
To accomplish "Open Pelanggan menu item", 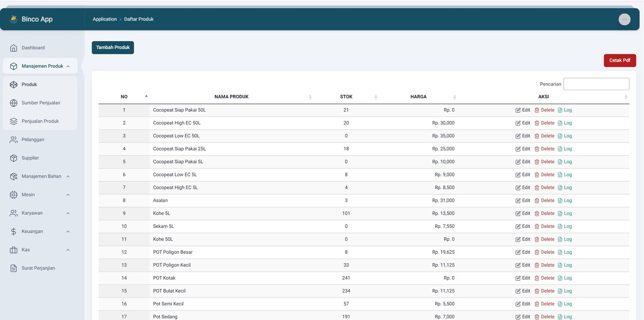I will coord(40,140).
